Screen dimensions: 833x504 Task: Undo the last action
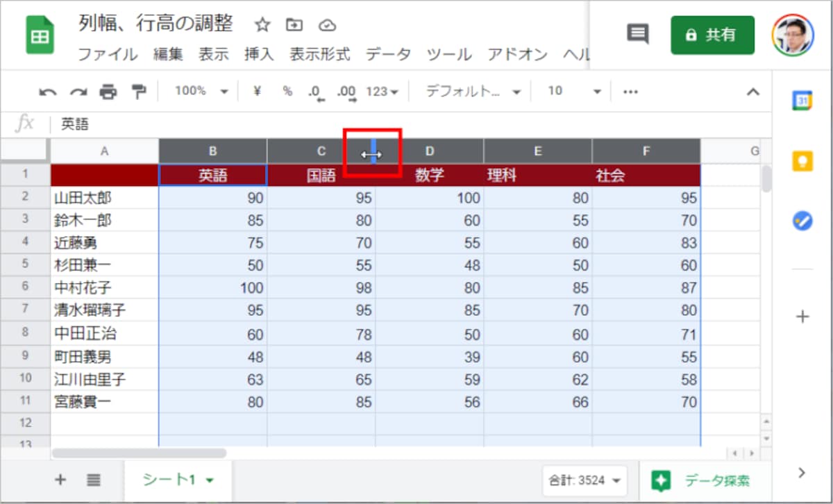point(48,92)
